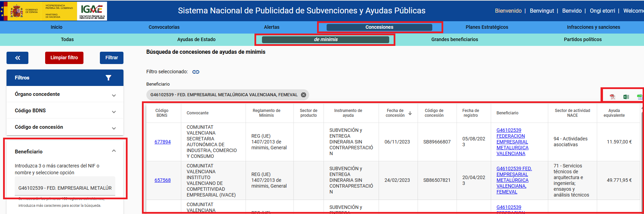Open Grandes beneficiarios tab
The image size is (644, 214).
pos(455,39)
